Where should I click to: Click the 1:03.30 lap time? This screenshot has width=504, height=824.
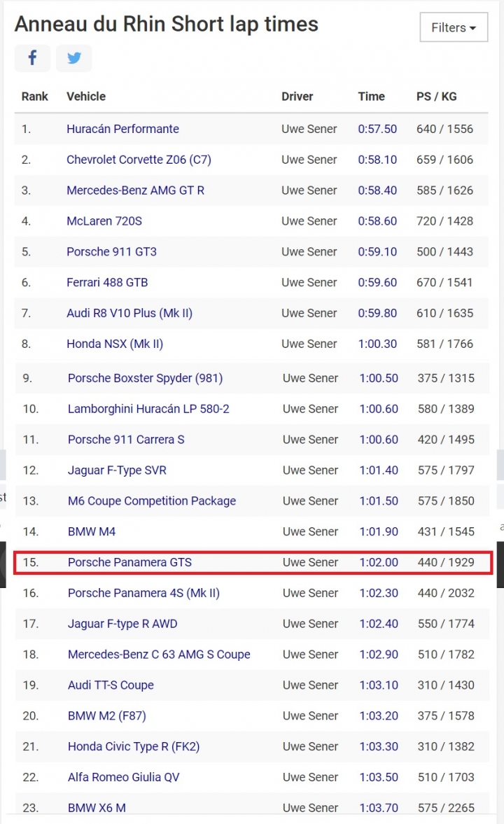379,746
